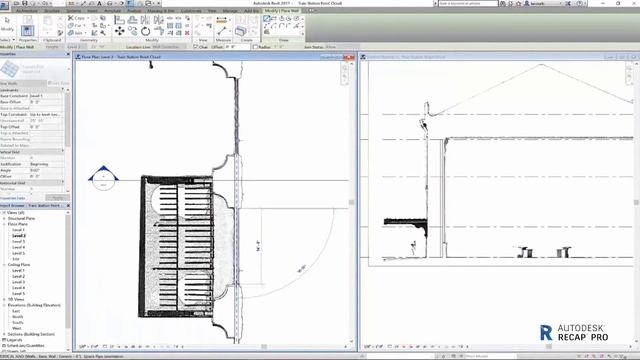Click the Edit Type button
This screenshot has height=360, width=640.
pyautogui.click(x=58, y=83)
